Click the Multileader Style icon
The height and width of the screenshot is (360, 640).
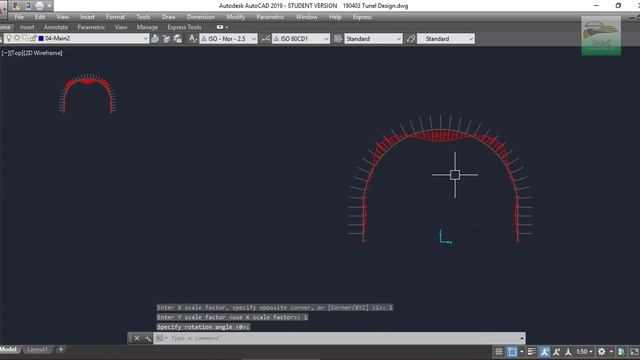pos(411,39)
